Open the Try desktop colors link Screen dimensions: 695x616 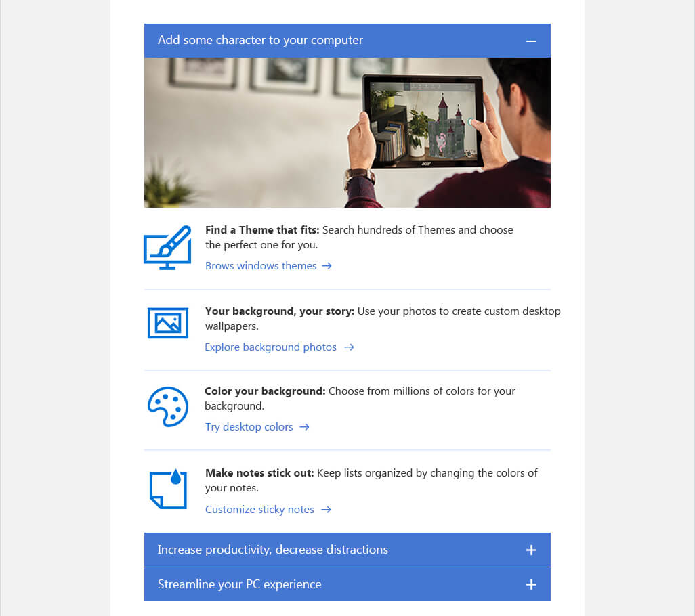[x=249, y=427]
